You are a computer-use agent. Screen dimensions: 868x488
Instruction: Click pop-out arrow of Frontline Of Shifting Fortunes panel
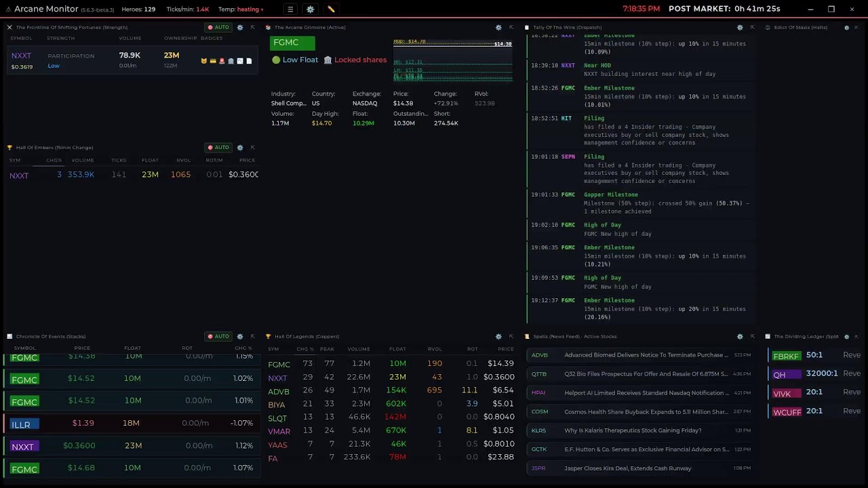coord(252,27)
